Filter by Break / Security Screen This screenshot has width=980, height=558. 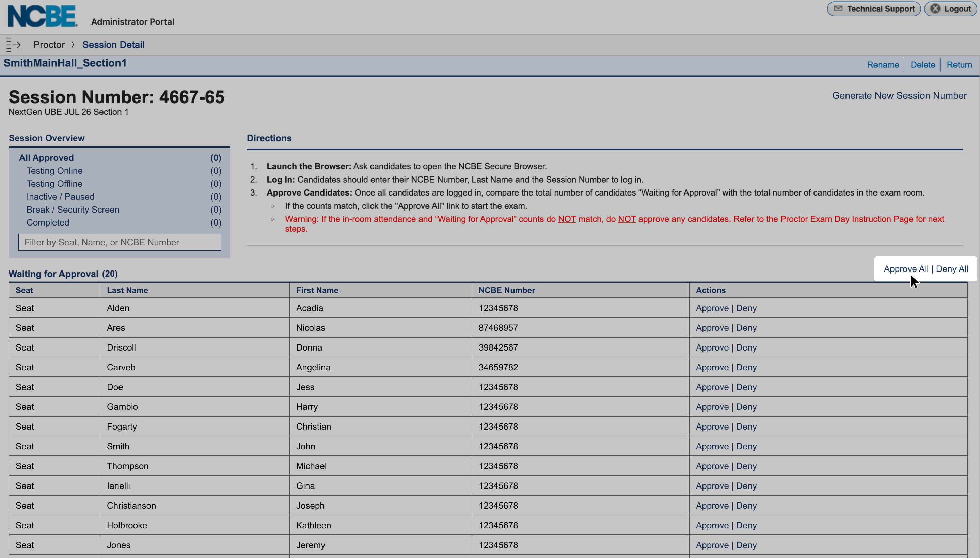tap(120, 210)
